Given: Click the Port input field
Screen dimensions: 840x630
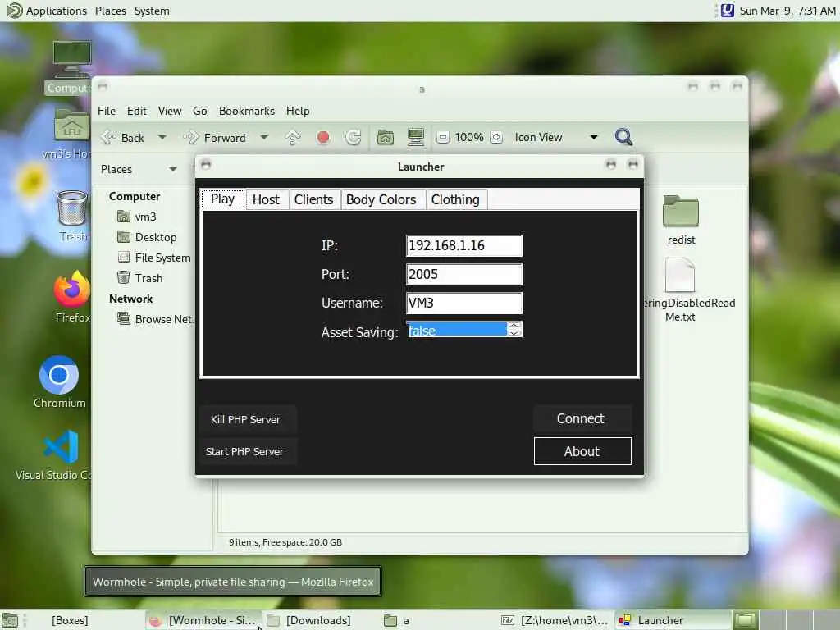Looking at the screenshot, I should tap(464, 274).
